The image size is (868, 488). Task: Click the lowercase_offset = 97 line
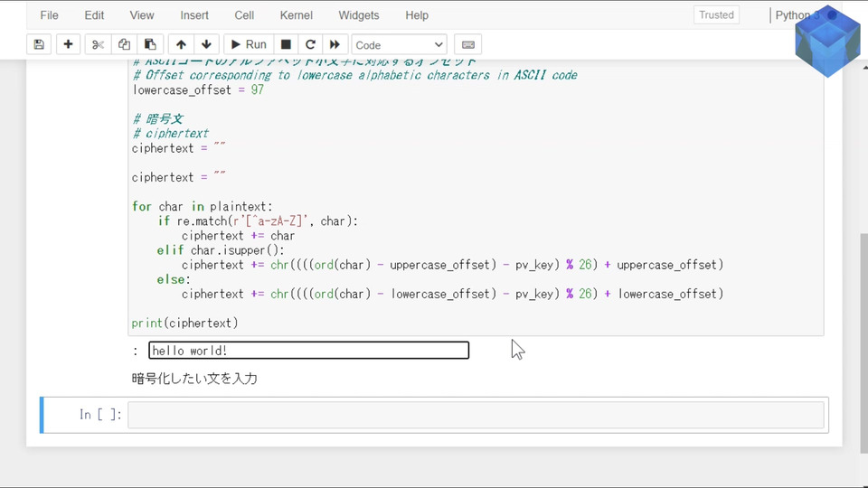pos(198,90)
